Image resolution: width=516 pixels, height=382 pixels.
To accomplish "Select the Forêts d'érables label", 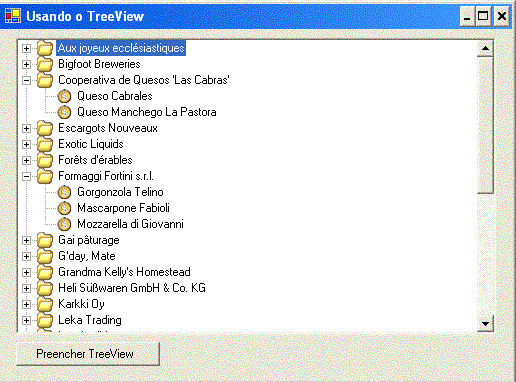I will tap(95, 160).
